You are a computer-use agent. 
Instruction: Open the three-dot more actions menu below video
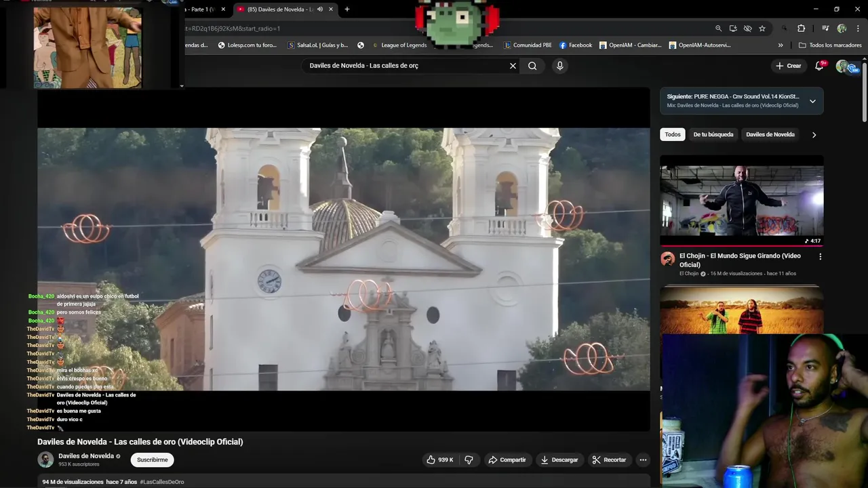pos(643,460)
